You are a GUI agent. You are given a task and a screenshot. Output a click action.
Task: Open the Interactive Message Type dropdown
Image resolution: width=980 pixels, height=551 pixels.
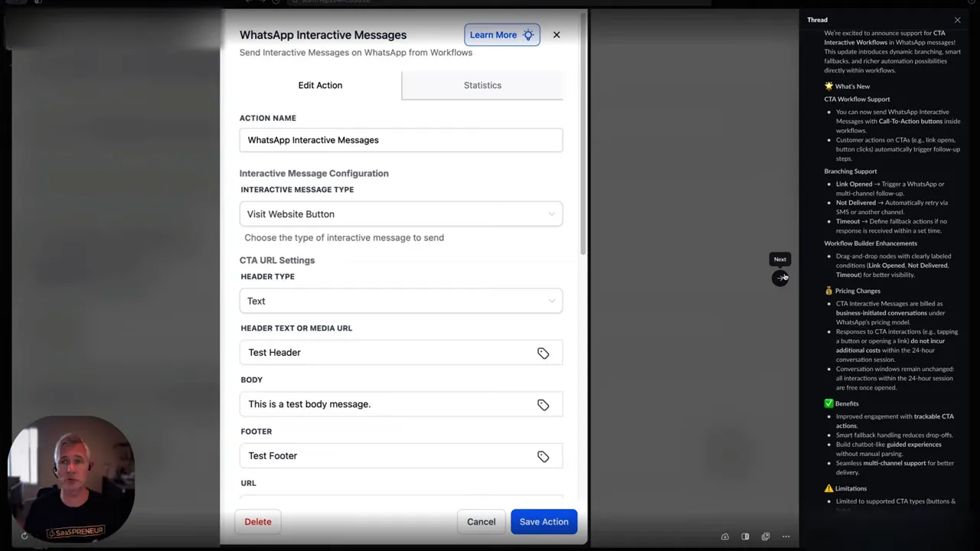[x=400, y=214]
